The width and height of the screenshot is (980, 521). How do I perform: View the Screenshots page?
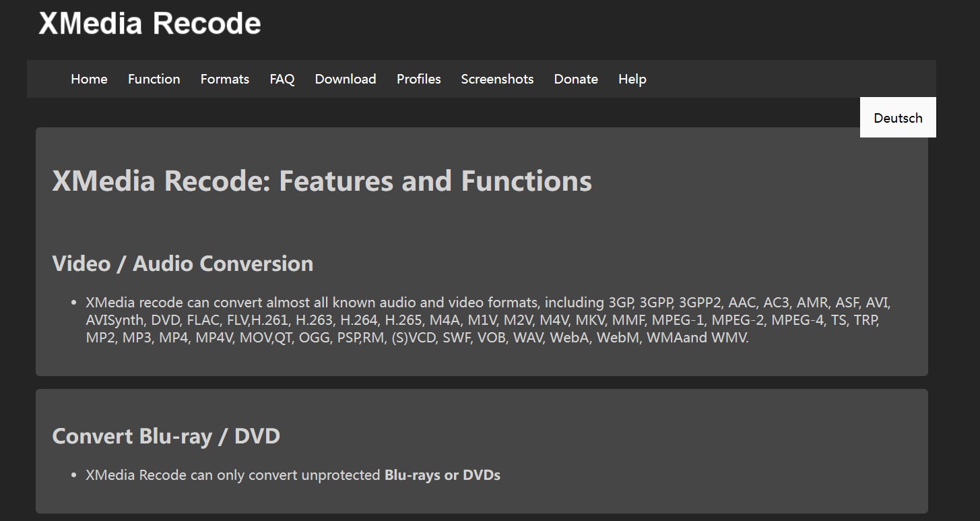coord(497,79)
